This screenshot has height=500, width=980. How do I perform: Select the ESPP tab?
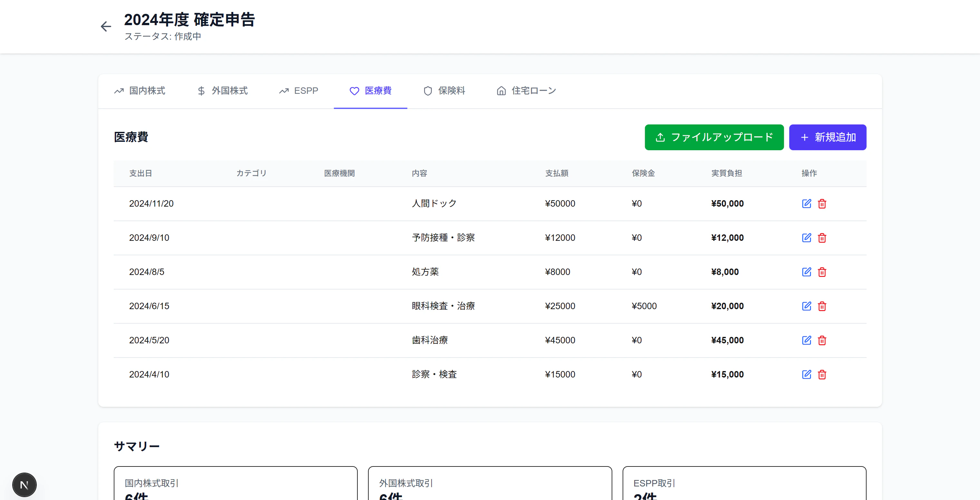(299, 91)
